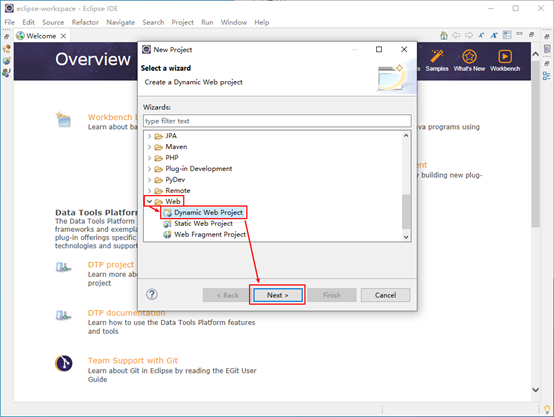
Task: Expand the JPA folder
Action: 149,136
